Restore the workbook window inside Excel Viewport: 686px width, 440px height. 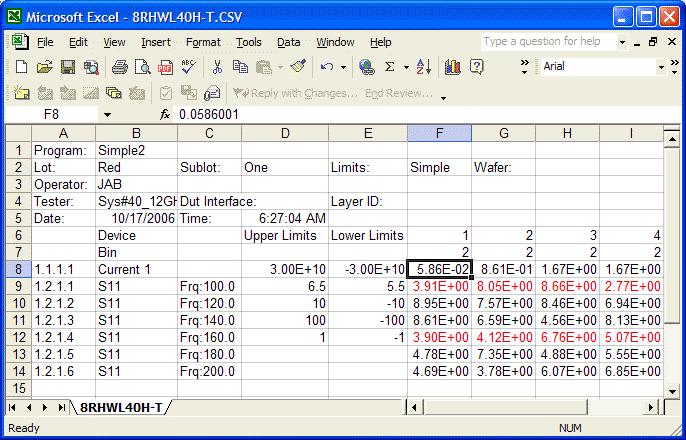653,42
